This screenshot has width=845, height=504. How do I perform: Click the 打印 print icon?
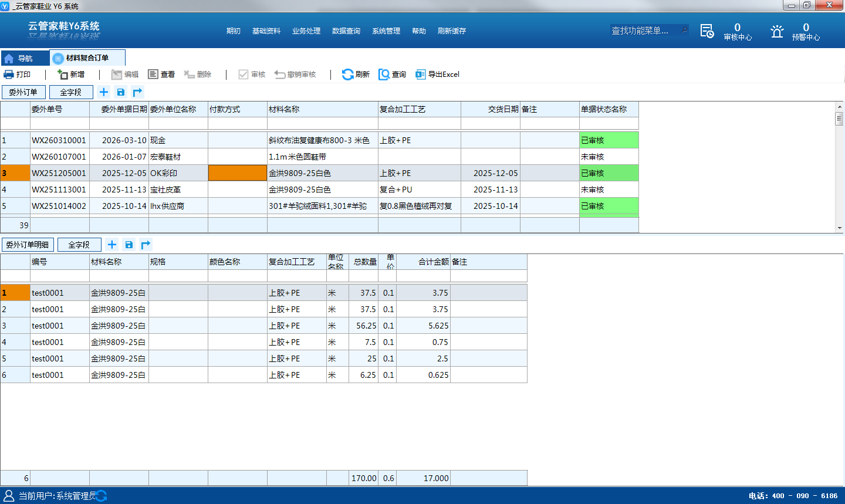pos(9,75)
